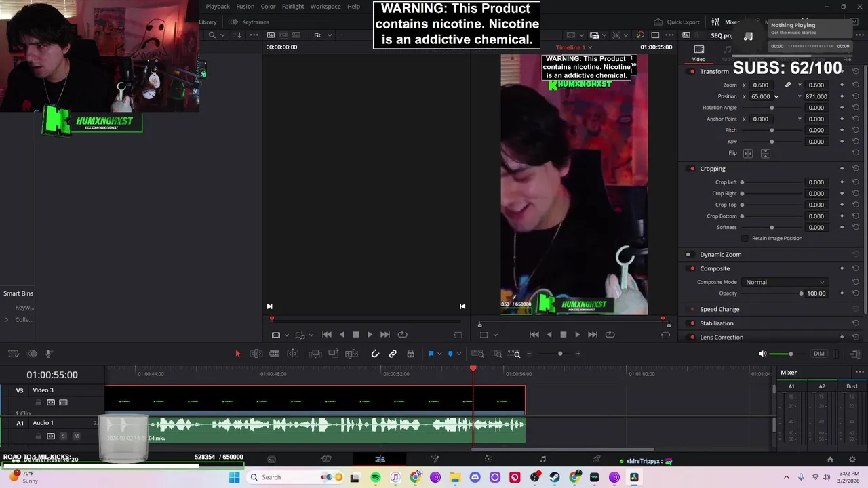The image size is (868, 488).
Task: Open the Workspace menu
Action: click(x=325, y=7)
